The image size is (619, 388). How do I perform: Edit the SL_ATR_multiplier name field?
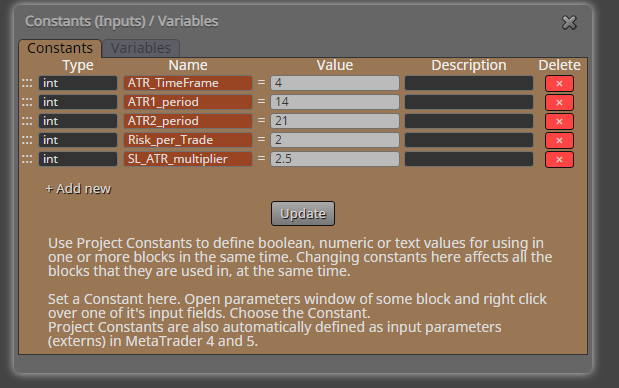(188, 159)
